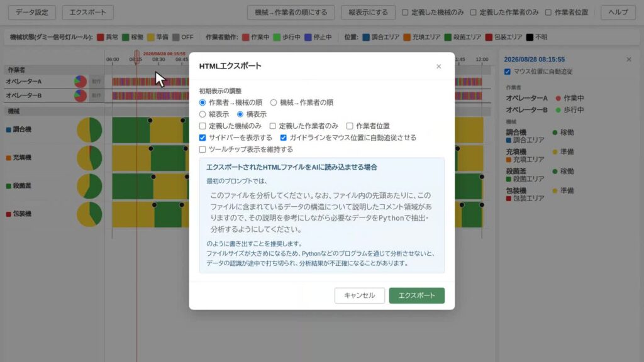Click sidebar timestamp 2026/08/28 08:15:55
This screenshot has height=362, width=644.
[535, 60]
